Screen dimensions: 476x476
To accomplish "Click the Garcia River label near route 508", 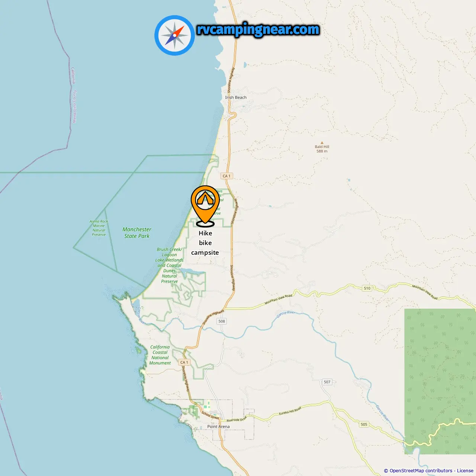I will pyautogui.click(x=286, y=314).
